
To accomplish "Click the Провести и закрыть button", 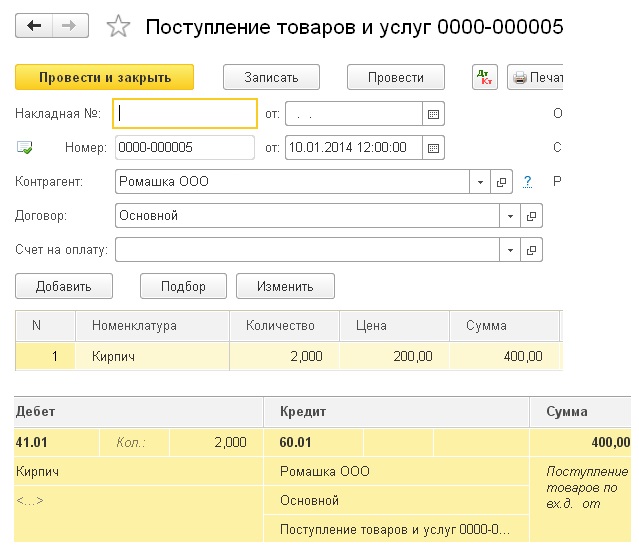I will [104, 77].
